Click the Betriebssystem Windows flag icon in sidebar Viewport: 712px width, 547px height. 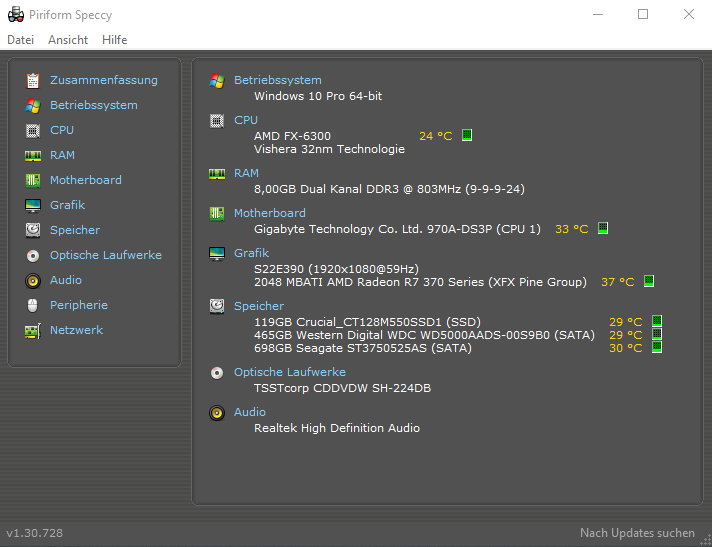coord(33,105)
